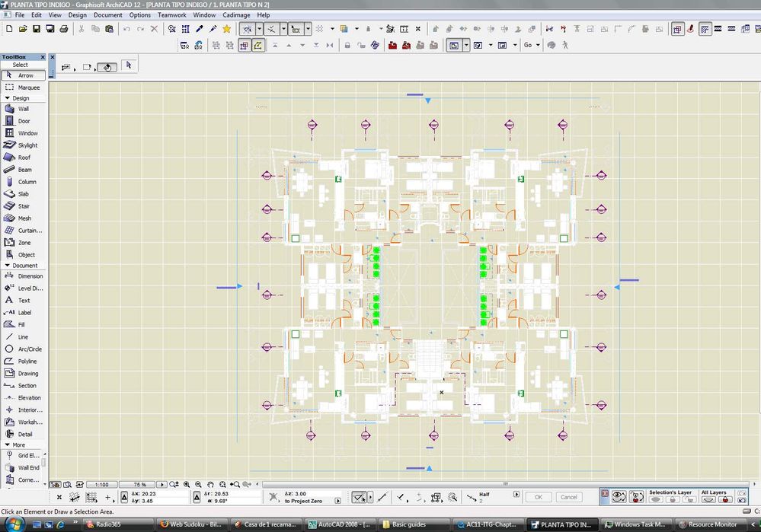The height and width of the screenshot is (532, 761).
Task: Click the Print icon in toolbar
Action: (x=63, y=29)
